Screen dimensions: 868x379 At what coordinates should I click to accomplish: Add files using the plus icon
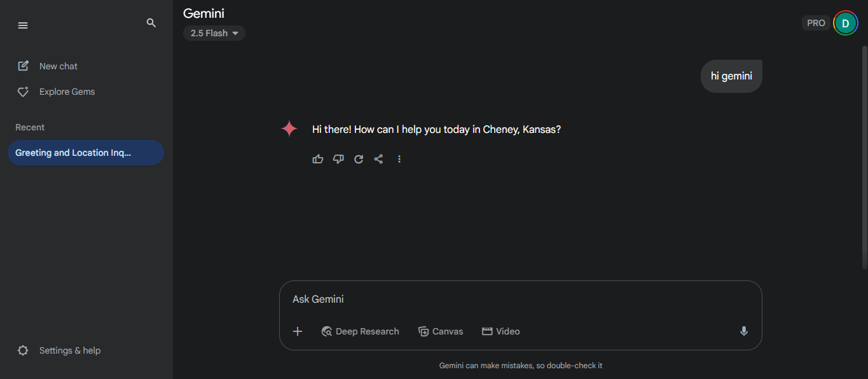coord(298,331)
